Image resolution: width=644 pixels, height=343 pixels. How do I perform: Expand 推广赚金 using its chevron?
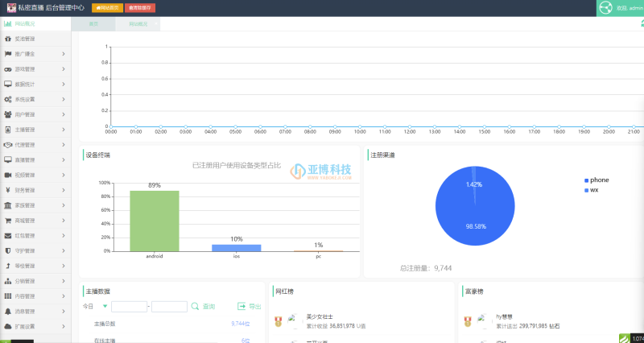click(x=64, y=54)
